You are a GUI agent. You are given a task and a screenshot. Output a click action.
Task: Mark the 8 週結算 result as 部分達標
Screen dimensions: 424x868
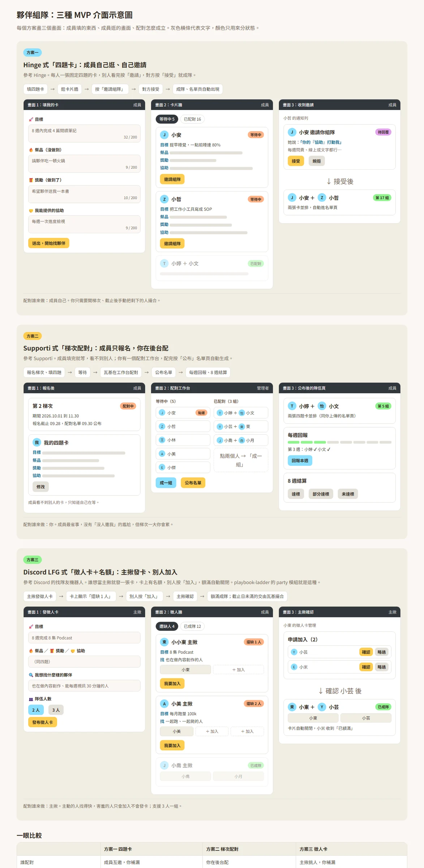(321, 494)
